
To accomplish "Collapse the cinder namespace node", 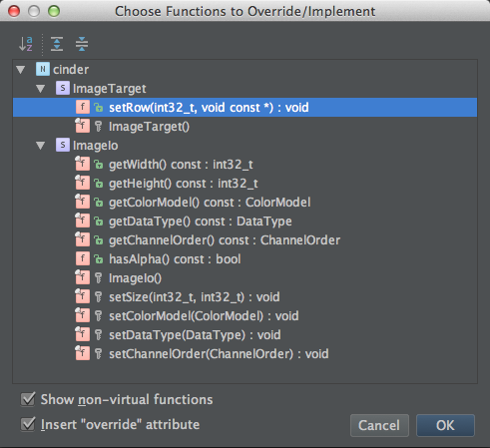I will tap(21, 70).
